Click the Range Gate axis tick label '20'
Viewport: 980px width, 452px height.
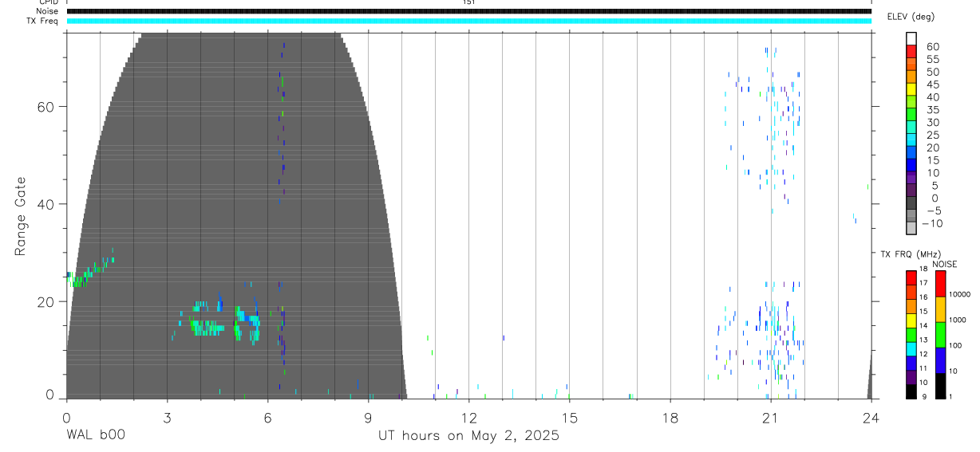47,301
